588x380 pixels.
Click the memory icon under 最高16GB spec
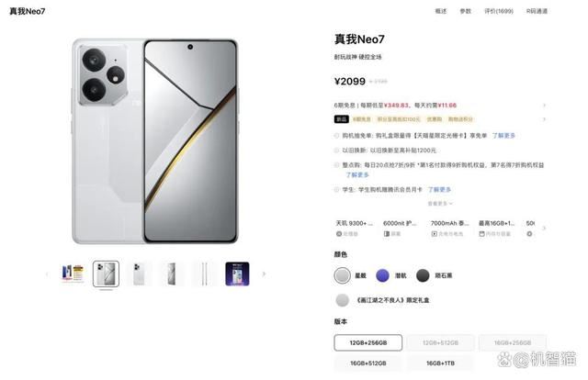click(481, 234)
